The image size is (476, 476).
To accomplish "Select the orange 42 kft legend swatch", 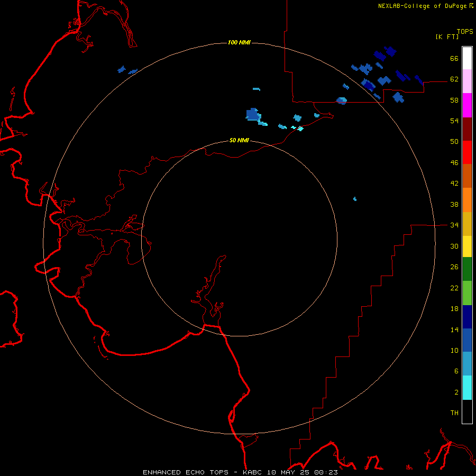I will (467, 200).
